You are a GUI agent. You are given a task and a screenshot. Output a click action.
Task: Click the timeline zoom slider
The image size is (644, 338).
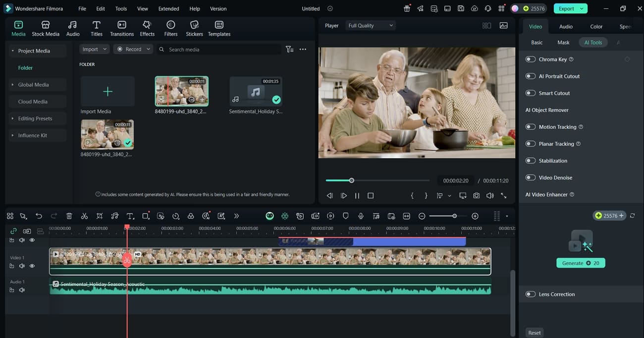pos(448,216)
